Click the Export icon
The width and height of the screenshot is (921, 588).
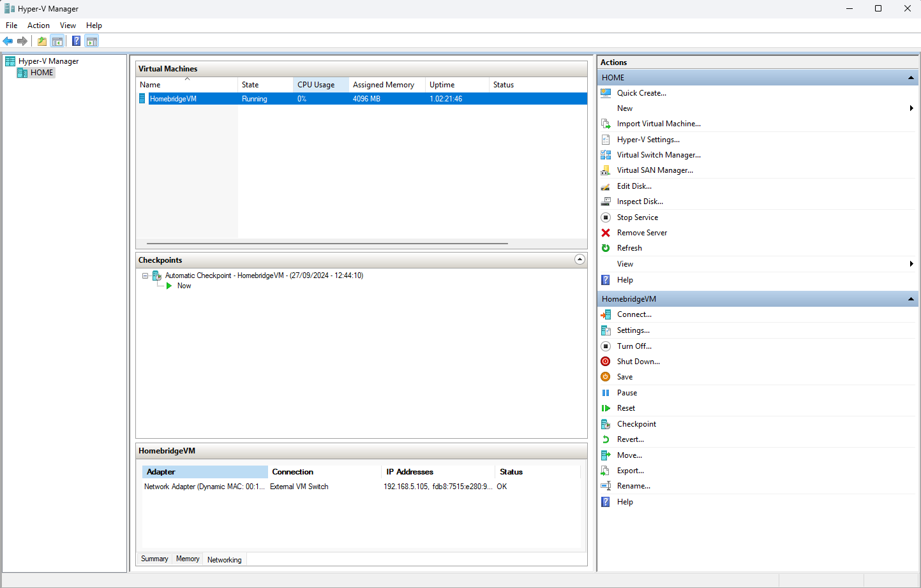click(x=606, y=471)
